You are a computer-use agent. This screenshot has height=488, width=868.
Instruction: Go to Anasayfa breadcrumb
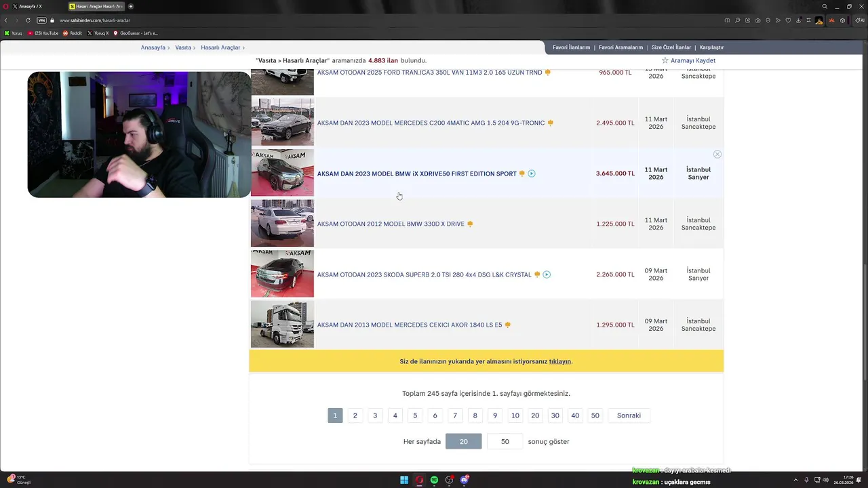tap(153, 47)
